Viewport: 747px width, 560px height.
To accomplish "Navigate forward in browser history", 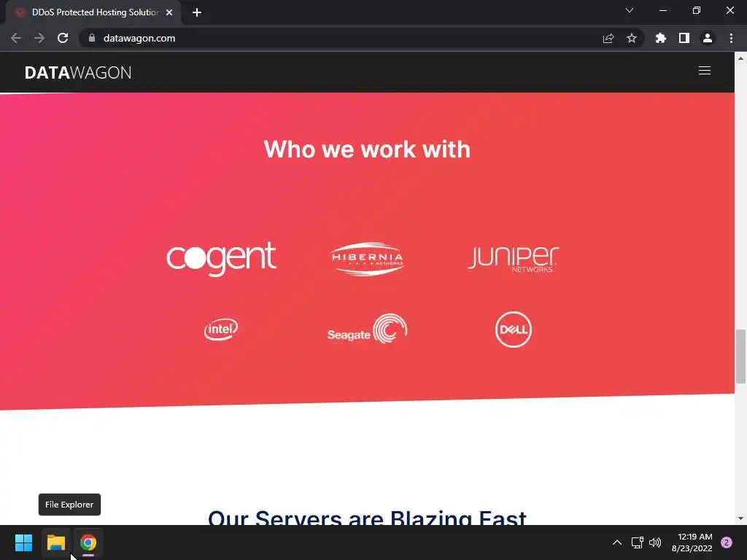I will (x=39, y=38).
